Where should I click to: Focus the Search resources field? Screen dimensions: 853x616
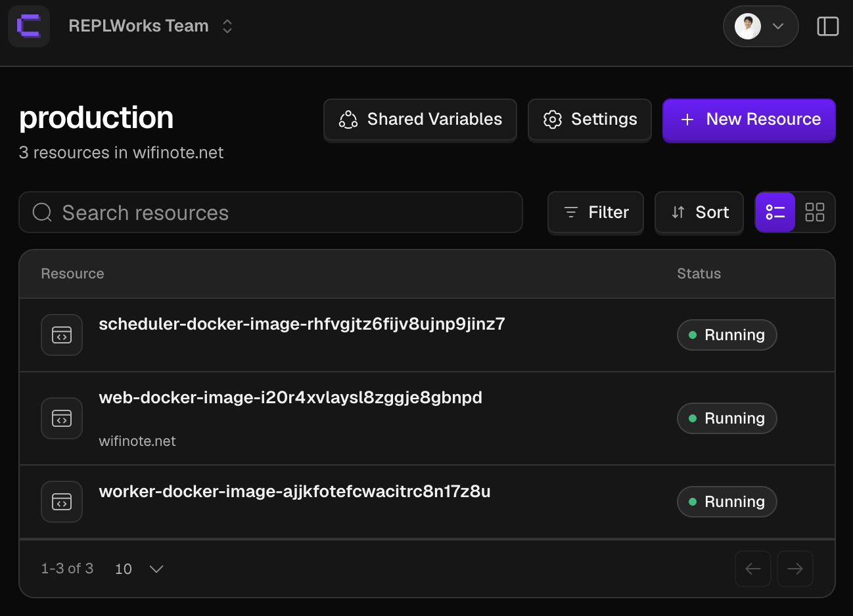[x=271, y=212]
